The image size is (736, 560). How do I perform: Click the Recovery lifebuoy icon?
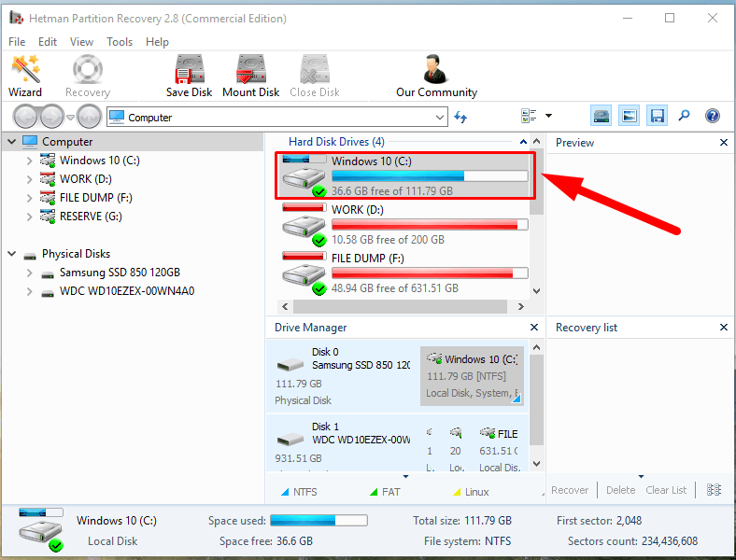coord(87,69)
